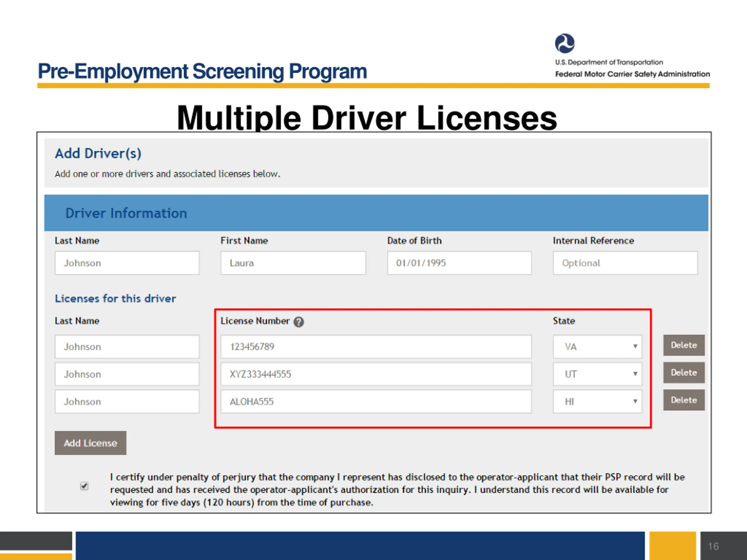This screenshot has width=747, height=560.
Task: Click the 'Driver Information' header text
Action: click(x=126, y=213)
